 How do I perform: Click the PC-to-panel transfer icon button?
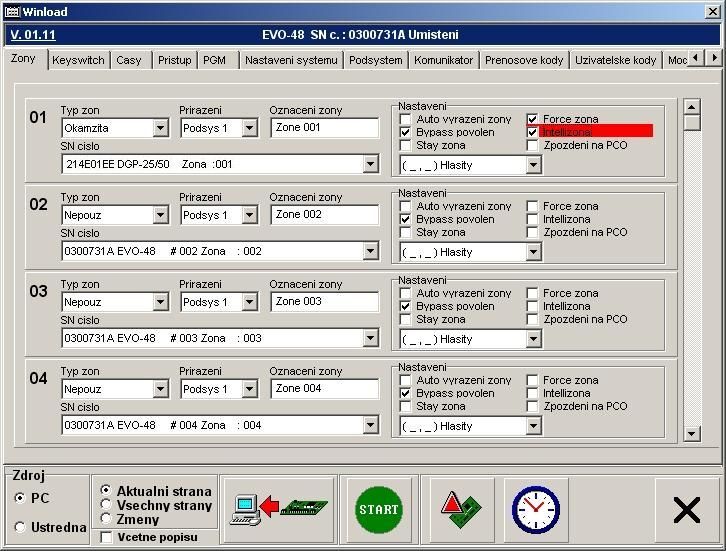coord(278,509)
